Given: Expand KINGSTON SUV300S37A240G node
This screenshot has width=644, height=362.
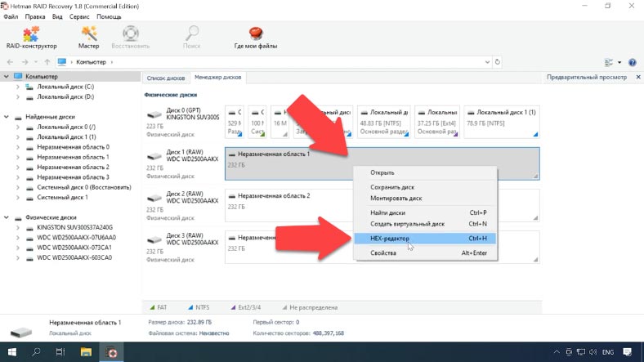Looking at the screenshot, I should 18,227.
